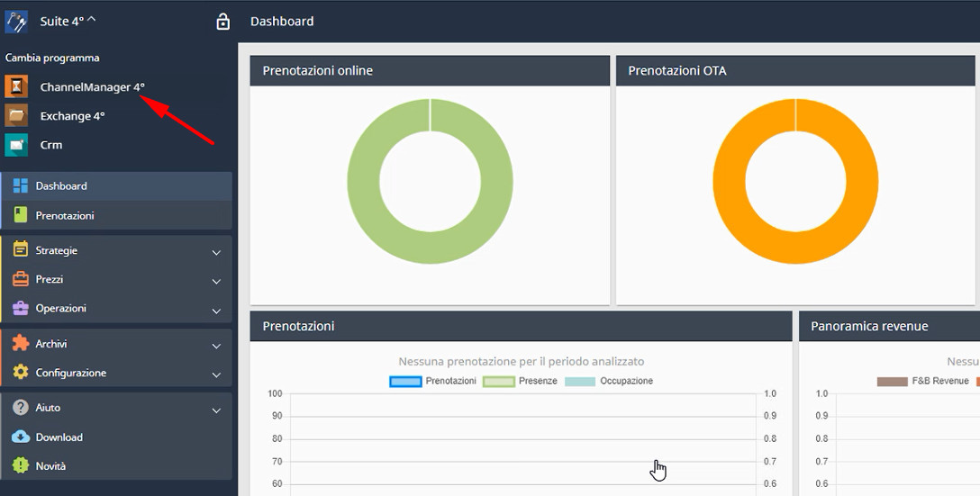The width and height of the screenshot is (980, 496).
Task: Click the F&B Revenue legend swatch
Action: point(892,381)
